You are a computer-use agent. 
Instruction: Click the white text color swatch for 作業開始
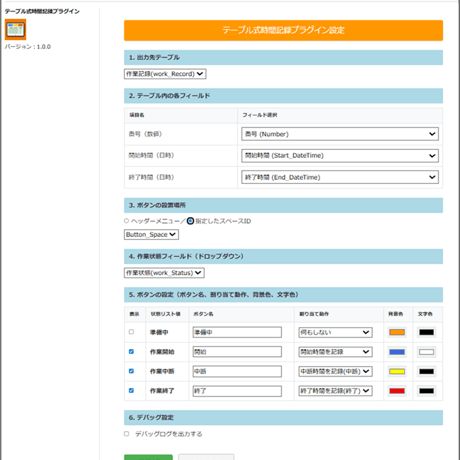tap(426, 352)
